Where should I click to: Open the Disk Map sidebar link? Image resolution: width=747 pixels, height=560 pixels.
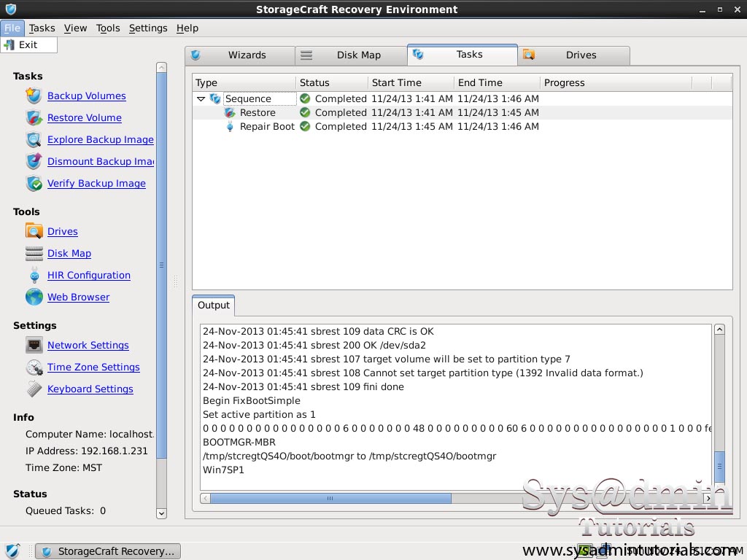pos(69,253)
